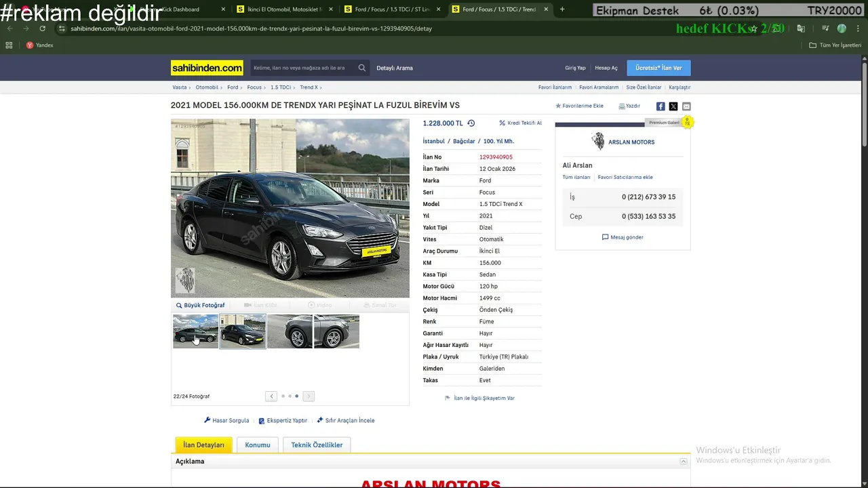This screenshot has height=488, width=868.
Task: Click Hasar Sorgula wrench link
Action: [226, 420]
